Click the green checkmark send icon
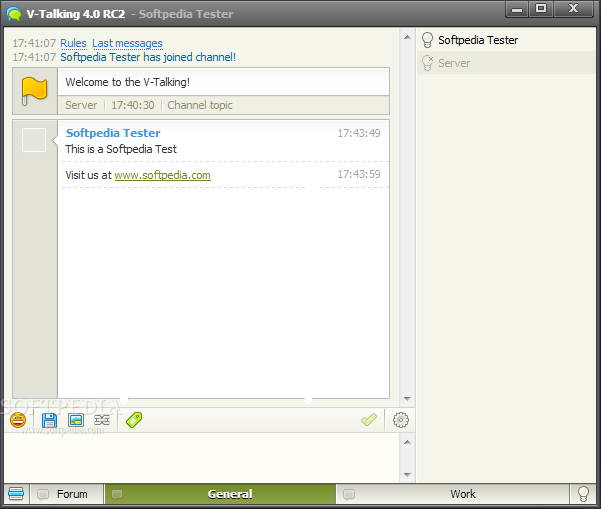This screenshot has height=509, width=601. point(369,420)
